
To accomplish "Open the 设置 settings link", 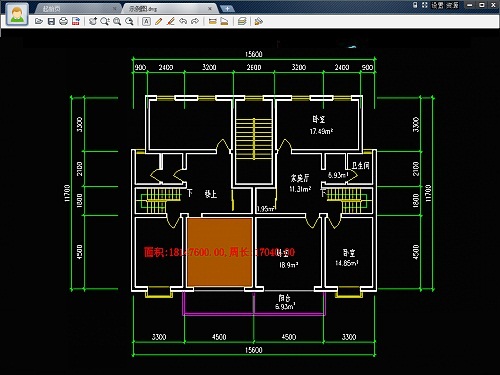I will click(x=437, y=5).
